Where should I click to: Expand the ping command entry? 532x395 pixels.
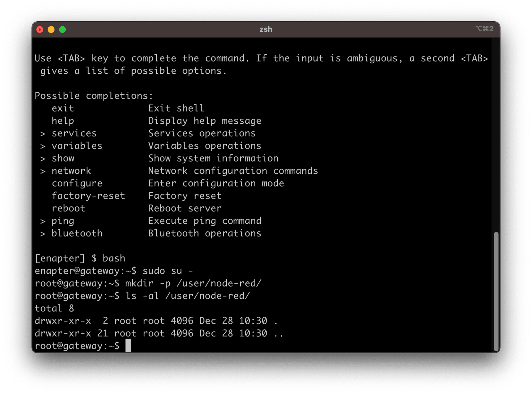click(63, 220)
